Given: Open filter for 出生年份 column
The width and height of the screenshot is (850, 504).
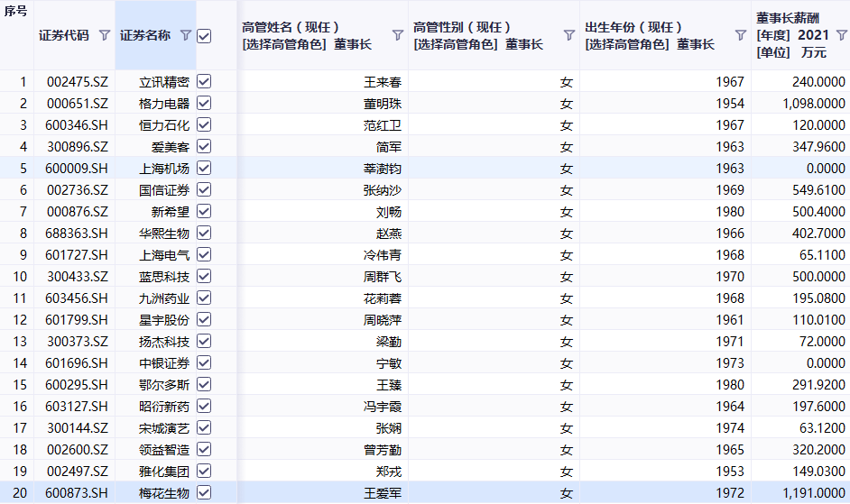Looking at the screenshot, I should (x=740, y=35).
